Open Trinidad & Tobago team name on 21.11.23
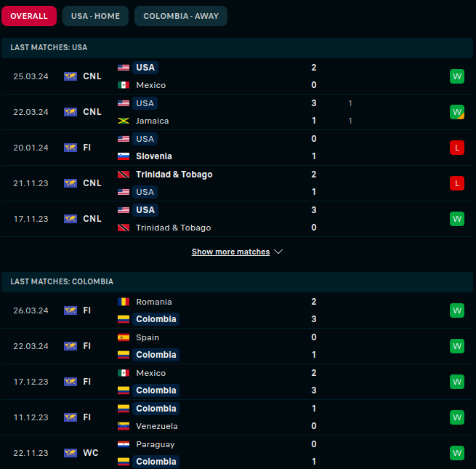The image size is (476, 469). [x=174, y=175]
